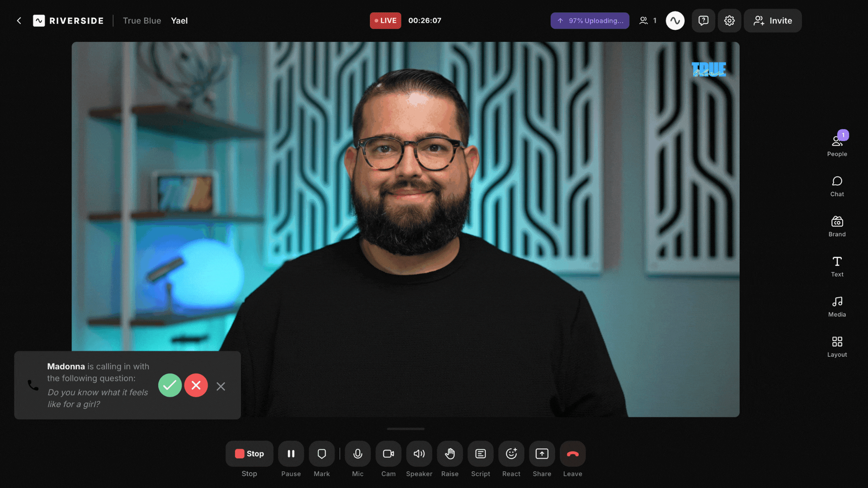
Task: Raise your hand
Action: pyautogui.click(x=450, y=454)
